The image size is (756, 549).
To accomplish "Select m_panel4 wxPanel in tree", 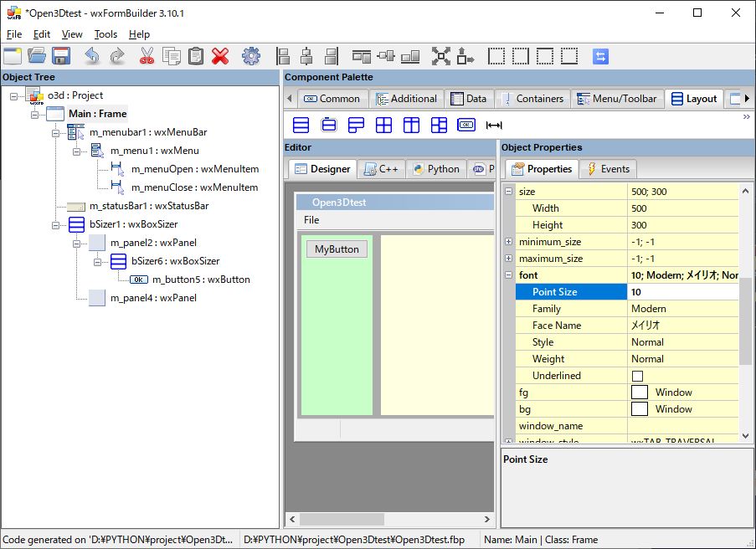I will coord(153,298).
